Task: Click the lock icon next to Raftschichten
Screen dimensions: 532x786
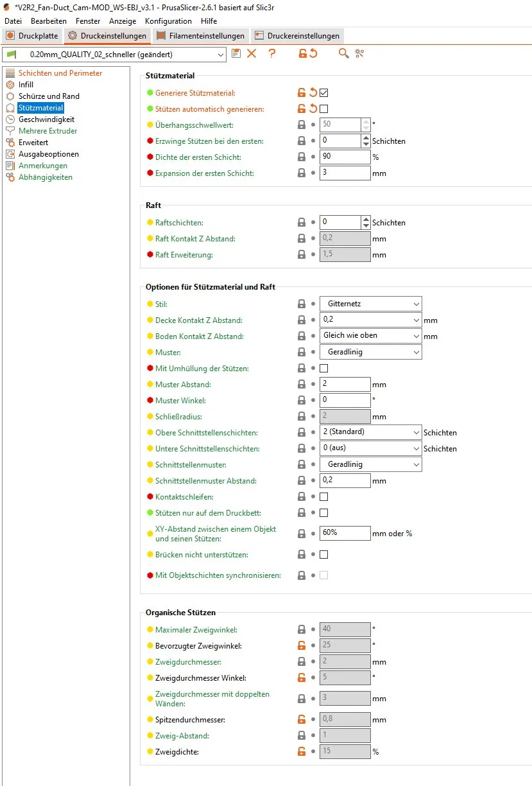Action: (x=302, y=223)
